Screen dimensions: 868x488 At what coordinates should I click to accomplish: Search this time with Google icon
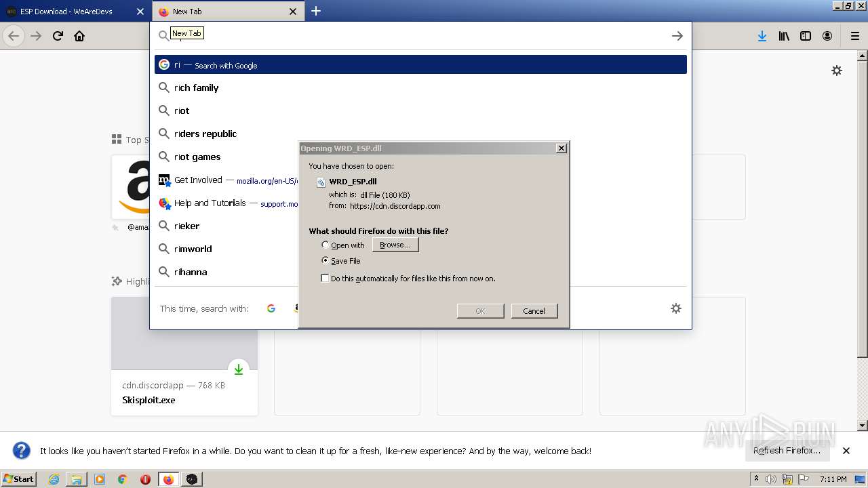[271, 308]
